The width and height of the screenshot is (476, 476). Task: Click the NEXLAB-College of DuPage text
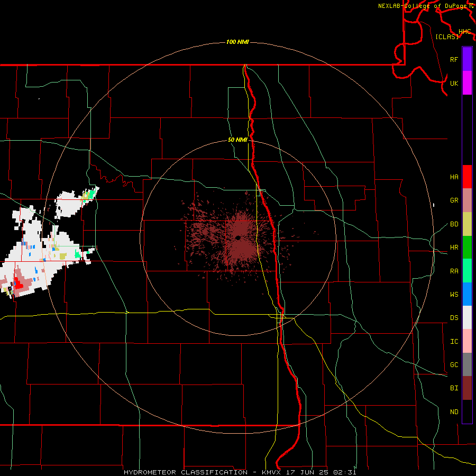coord(422,6)
